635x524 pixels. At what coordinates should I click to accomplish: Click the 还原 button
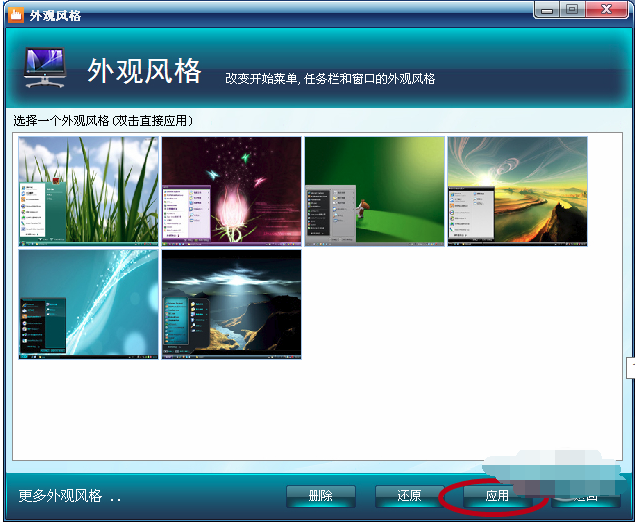[409, 496]
